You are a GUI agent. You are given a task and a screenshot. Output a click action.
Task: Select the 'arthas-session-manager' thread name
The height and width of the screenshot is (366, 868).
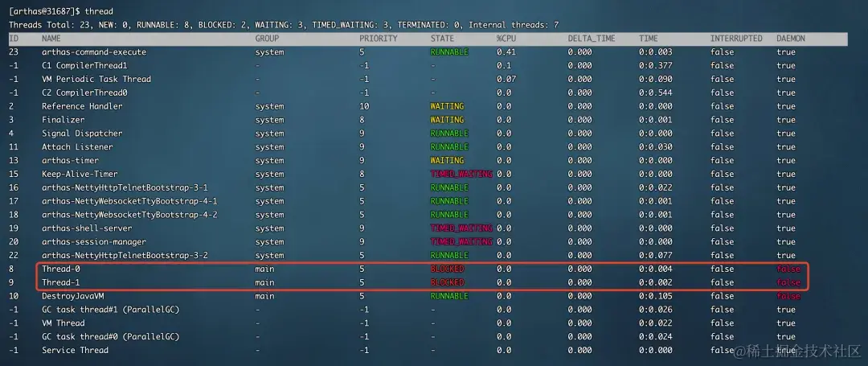click(94, 242)
